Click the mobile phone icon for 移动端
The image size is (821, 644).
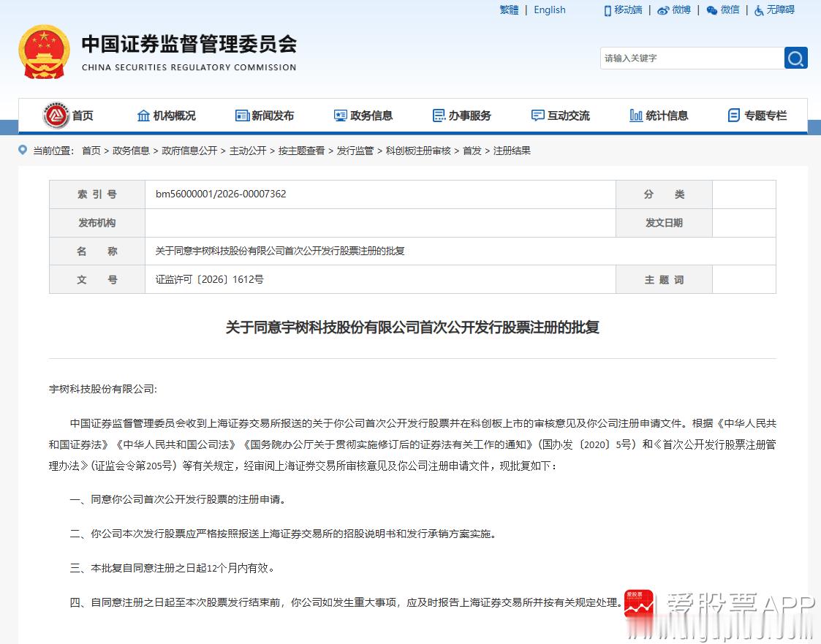608,10
